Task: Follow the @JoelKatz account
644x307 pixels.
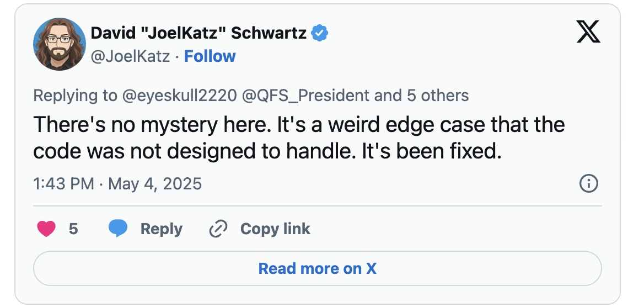Action: 210,56
